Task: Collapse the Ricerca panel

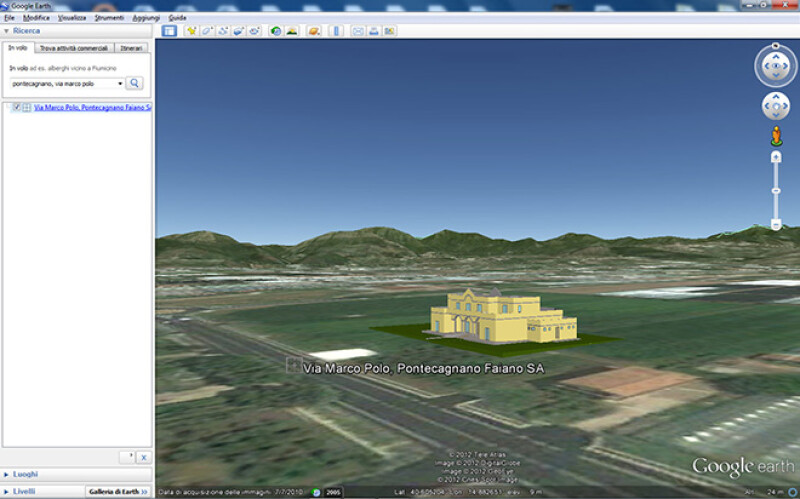Action: [x=6, y=31]
